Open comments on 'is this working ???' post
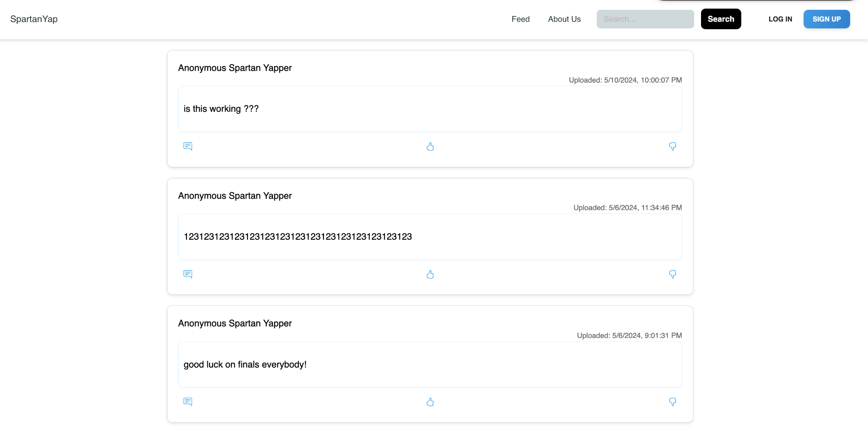Viewport: 868px width, 432px height. (x=188, y=146)
